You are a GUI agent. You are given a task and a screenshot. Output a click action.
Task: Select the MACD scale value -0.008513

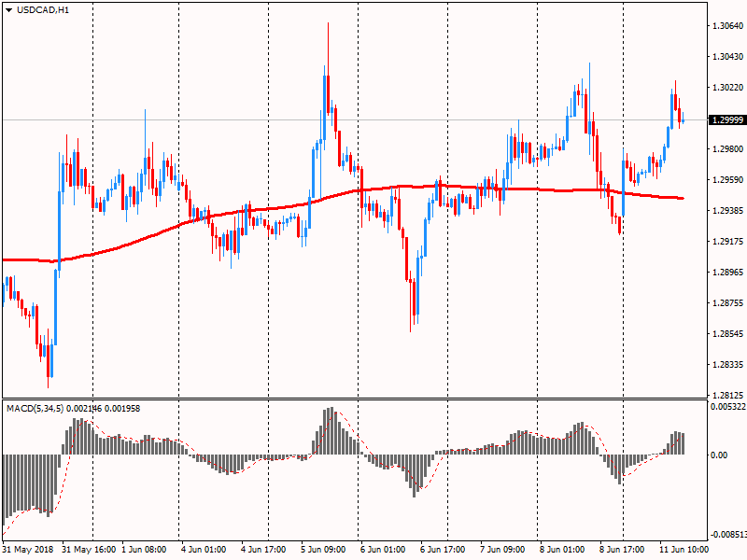[x=728, y=536]
